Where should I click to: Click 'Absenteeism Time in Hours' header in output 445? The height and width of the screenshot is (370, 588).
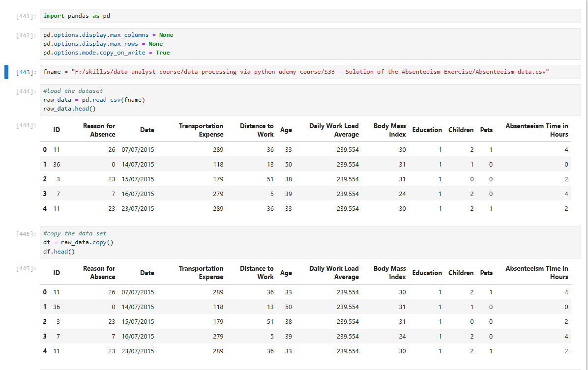pos(537,273)
